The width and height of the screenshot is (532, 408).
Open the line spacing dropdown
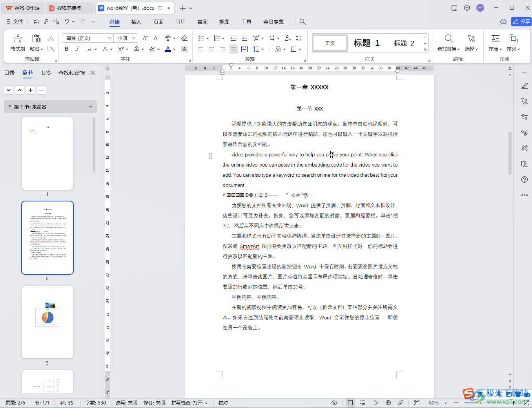[262, 49]
